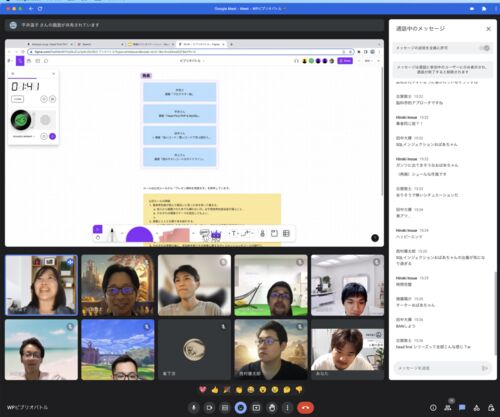The image size is (500, 417).
Task: Open meeting details info icon
Action: tap(433, 408)
